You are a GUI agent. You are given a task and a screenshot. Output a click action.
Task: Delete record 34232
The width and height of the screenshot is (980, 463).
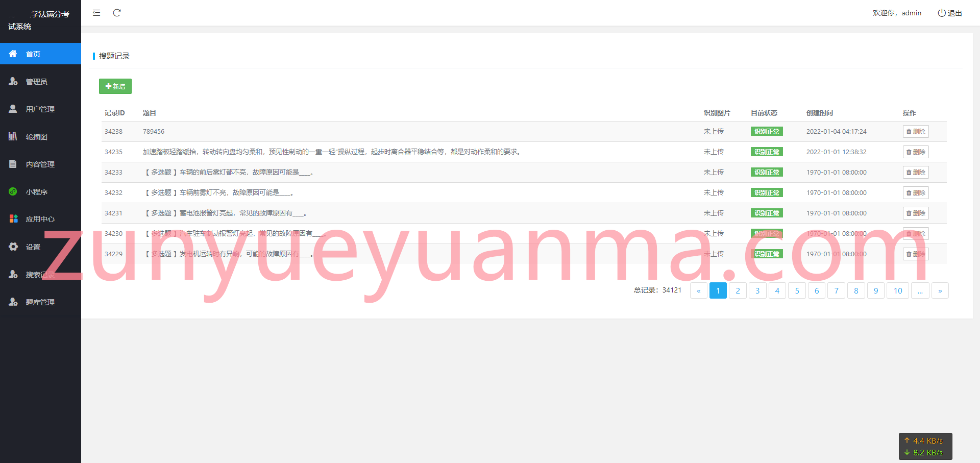(916, 192)
